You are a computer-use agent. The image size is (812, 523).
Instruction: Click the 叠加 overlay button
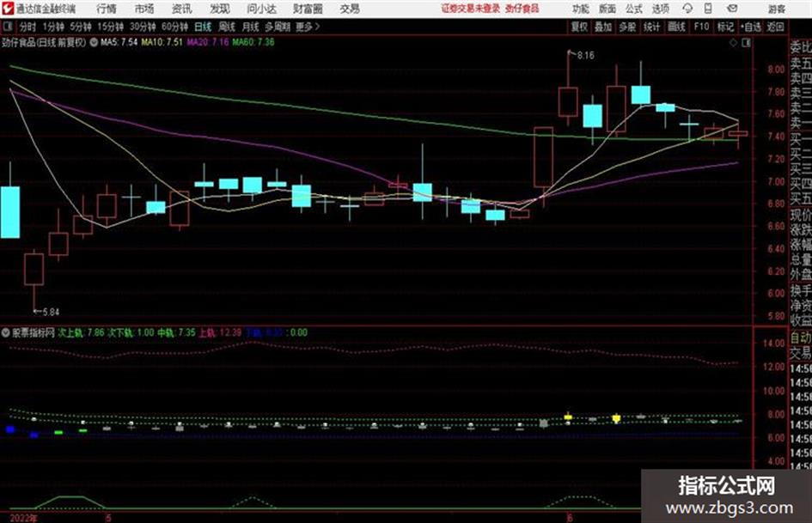point(603,27)
